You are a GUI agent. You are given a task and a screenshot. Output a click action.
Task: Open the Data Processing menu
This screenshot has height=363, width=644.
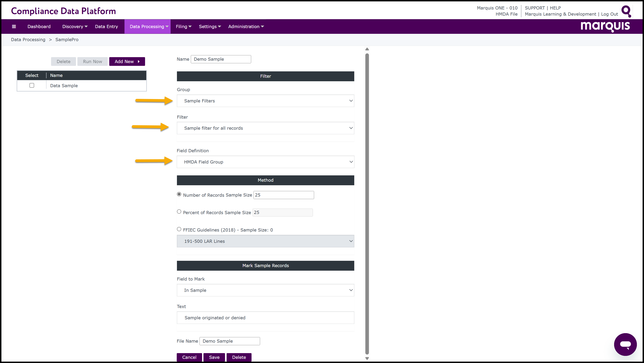coord(147,26)
